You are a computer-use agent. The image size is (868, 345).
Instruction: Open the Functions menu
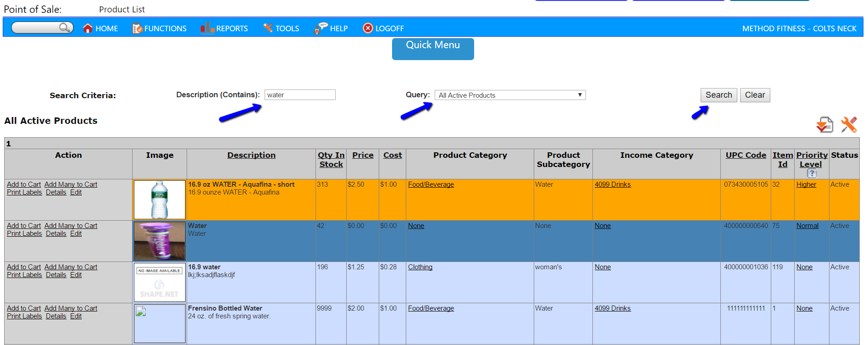pyautogui.click(x=159, y=28)
